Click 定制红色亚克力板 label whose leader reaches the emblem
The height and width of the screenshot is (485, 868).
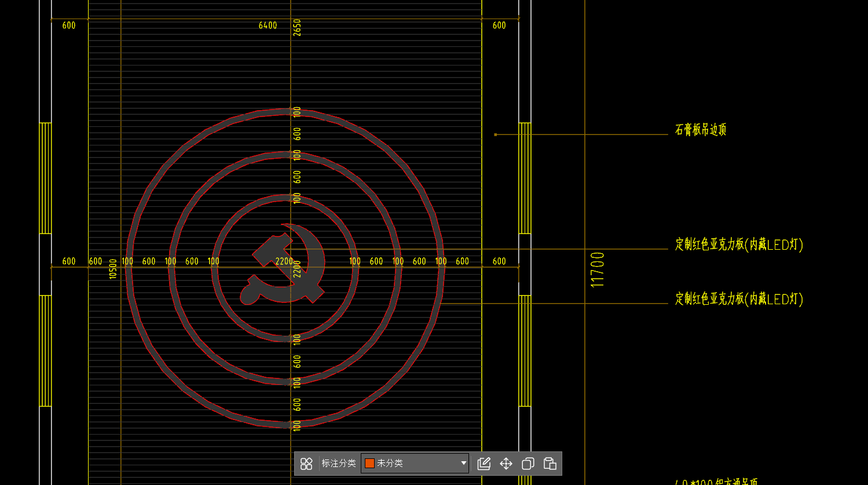739,245
